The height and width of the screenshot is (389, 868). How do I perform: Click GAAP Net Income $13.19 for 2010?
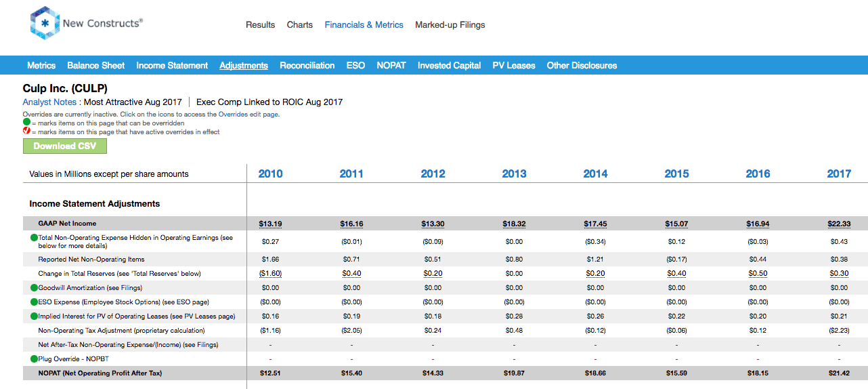click(270, 224)
